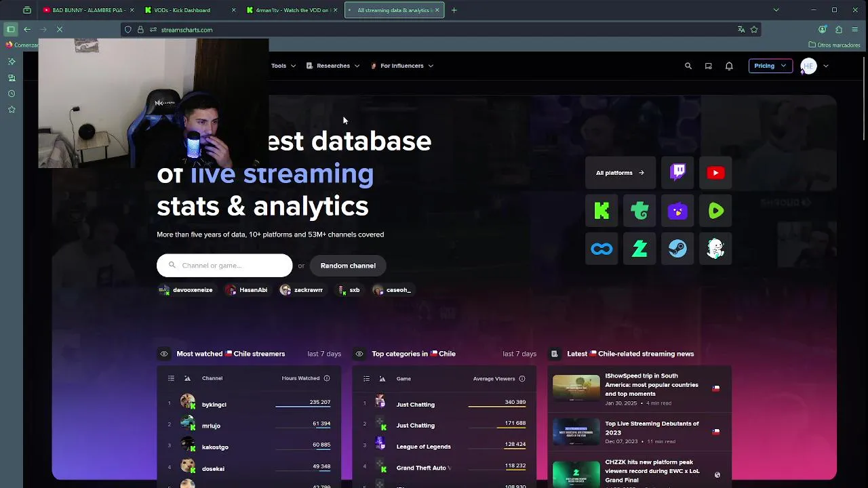Click the site search magnifier icon
The image size is (868, 488).
[x=688, y=66]
